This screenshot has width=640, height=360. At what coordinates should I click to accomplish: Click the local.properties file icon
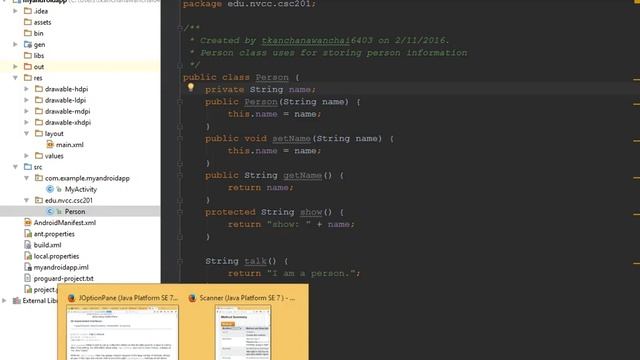click(28, 256)
